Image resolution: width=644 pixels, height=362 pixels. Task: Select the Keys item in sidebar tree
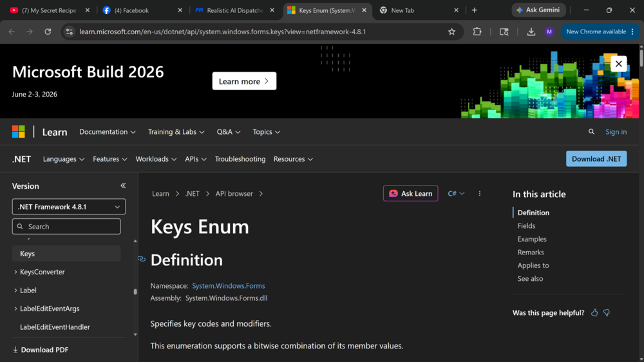coord(66,254)
